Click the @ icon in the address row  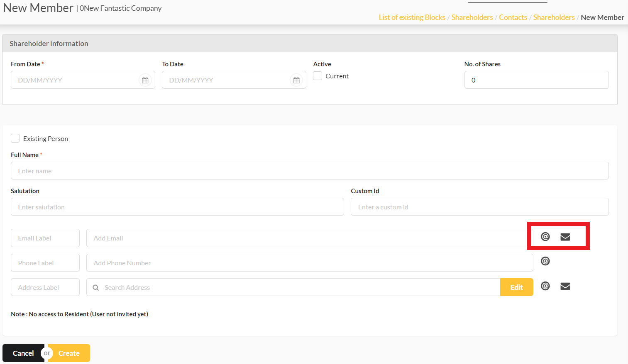[x=545, y=286]
